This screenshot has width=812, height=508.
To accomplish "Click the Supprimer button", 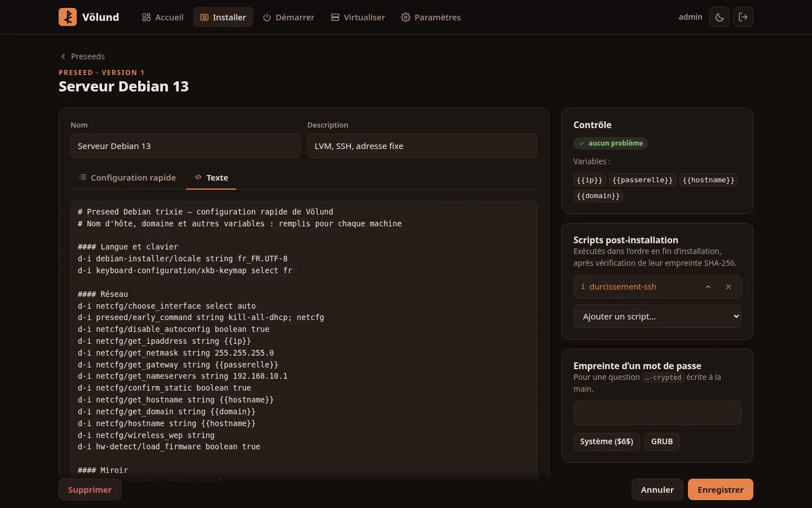I will [90, 489].
